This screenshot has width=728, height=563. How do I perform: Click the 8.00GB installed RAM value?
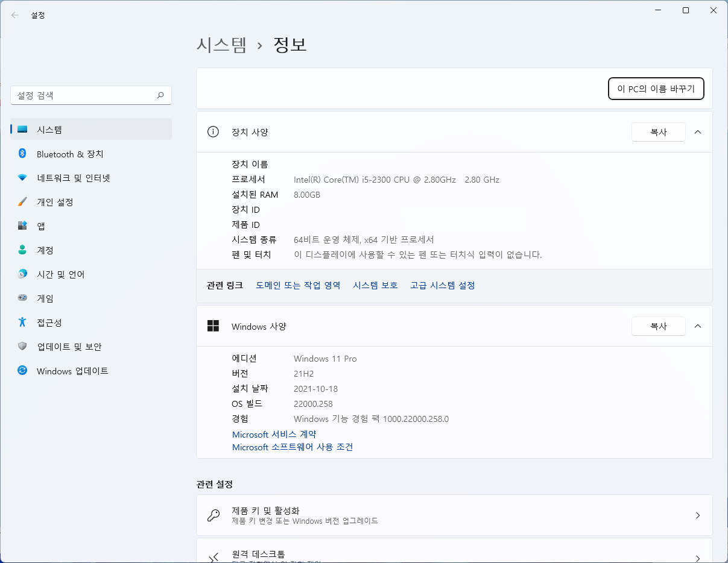(x=307, y=195)
